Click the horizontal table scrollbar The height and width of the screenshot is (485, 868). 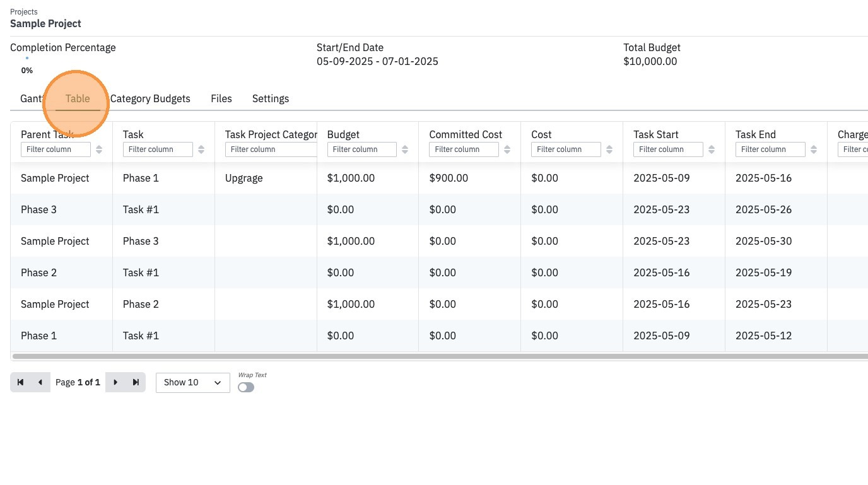(440, 356)
